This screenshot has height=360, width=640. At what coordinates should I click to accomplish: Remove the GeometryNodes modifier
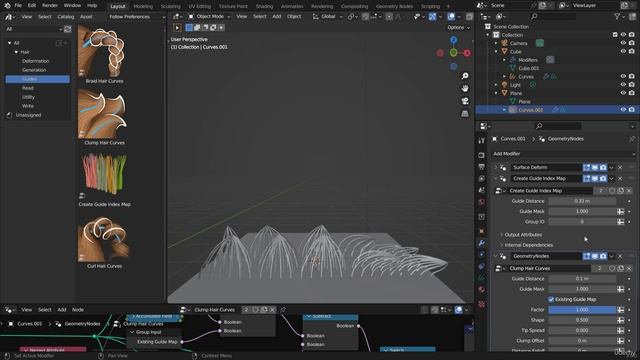pyautogui.click(x=620, y=256)
